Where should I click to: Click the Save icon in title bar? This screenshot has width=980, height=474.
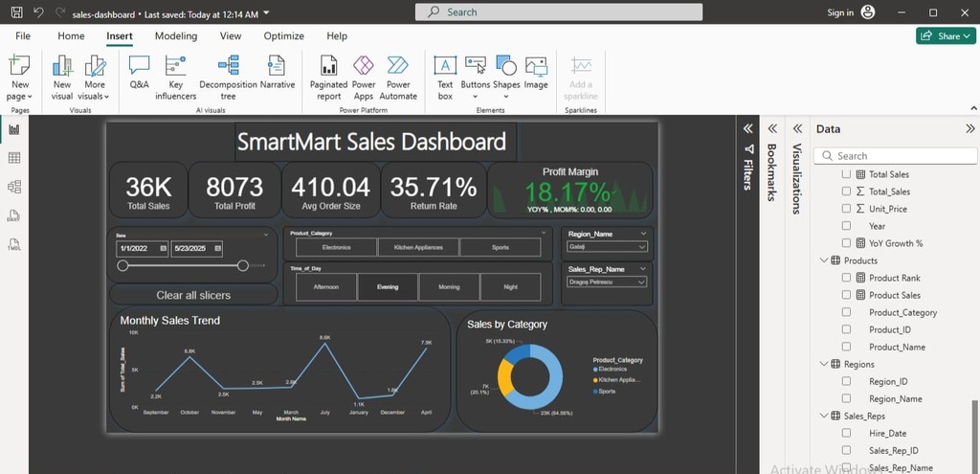(x=16, y=12)
